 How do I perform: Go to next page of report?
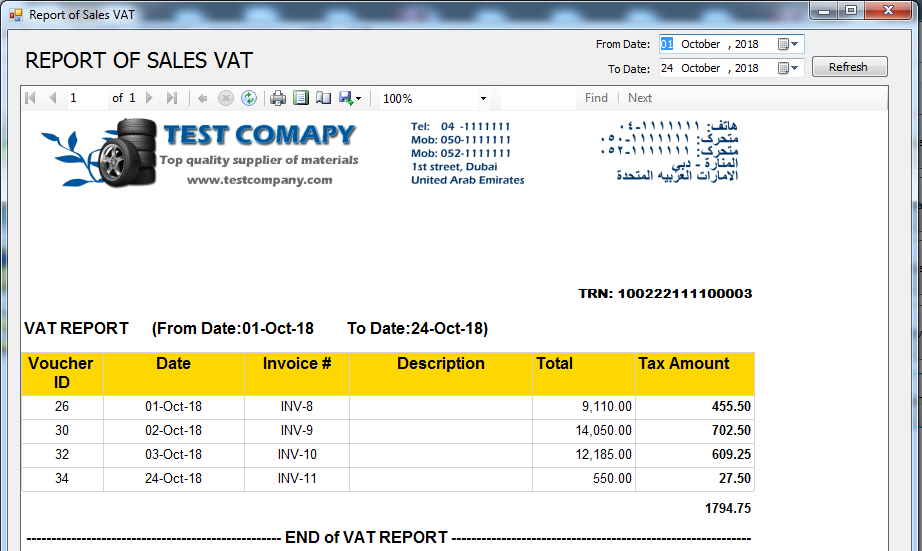point(149,98)
